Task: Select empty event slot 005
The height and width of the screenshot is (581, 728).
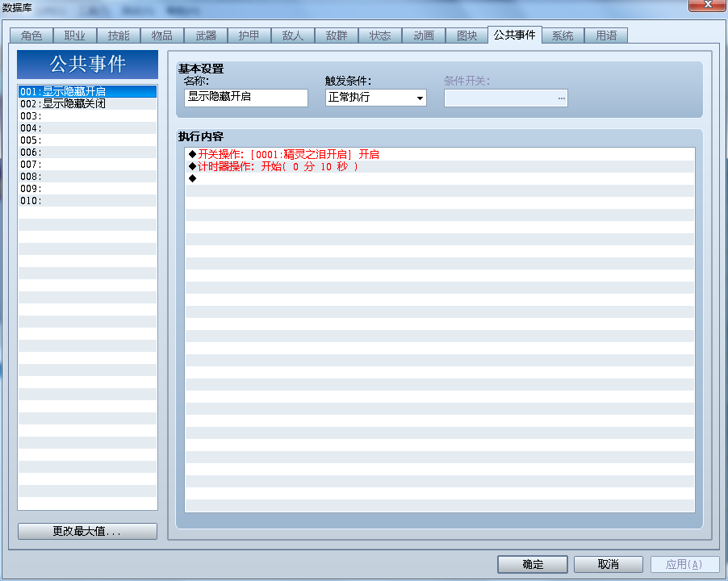Action: click(87, 140)
